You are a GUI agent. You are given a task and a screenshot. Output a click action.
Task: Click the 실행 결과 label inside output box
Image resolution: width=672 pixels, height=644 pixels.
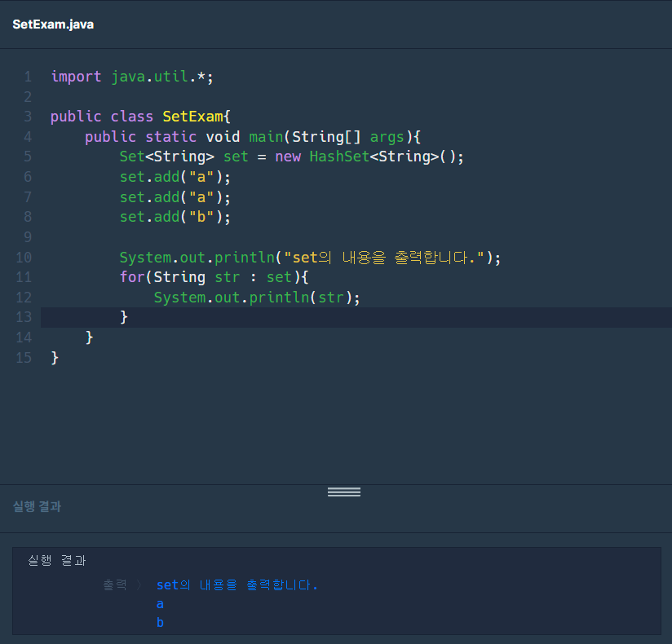[x=57, y=561]
